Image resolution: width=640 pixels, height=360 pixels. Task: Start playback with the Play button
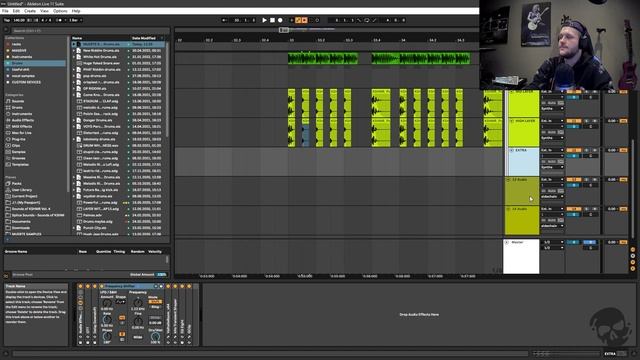point(264,20)
